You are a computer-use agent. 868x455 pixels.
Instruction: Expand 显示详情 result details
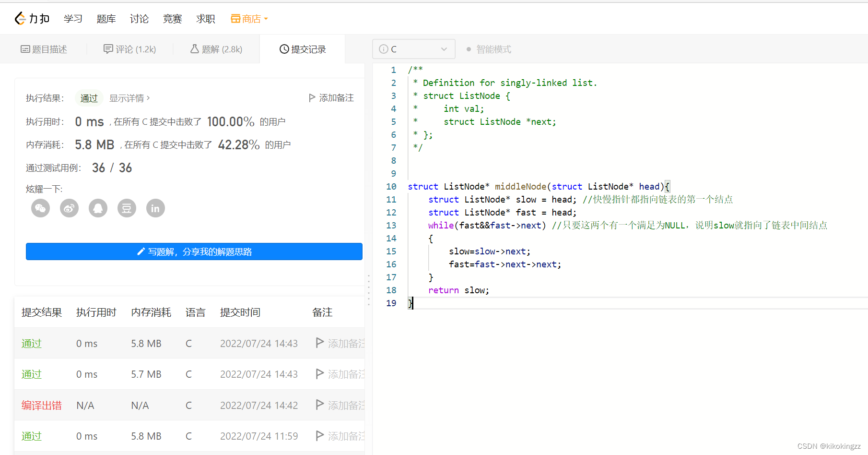point(129,98)
